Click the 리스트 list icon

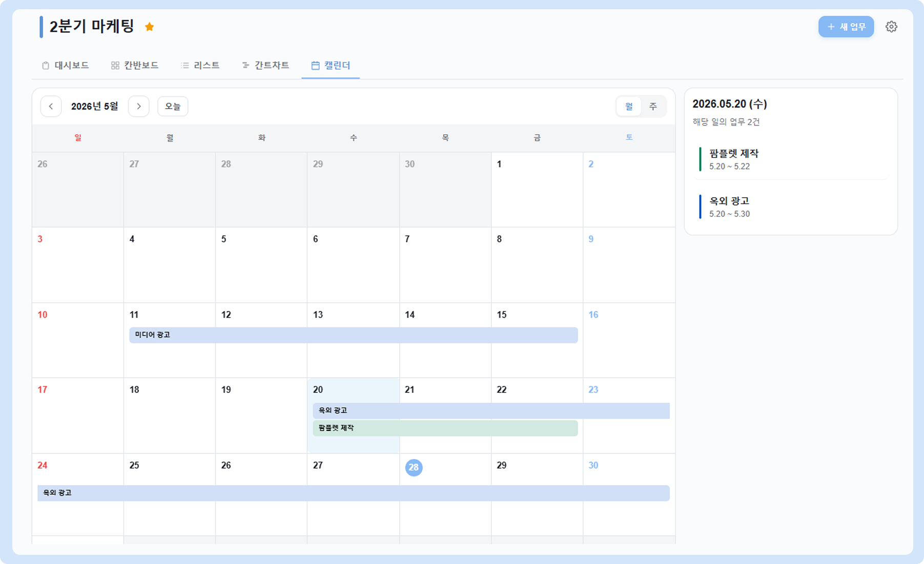click(185, 66)
